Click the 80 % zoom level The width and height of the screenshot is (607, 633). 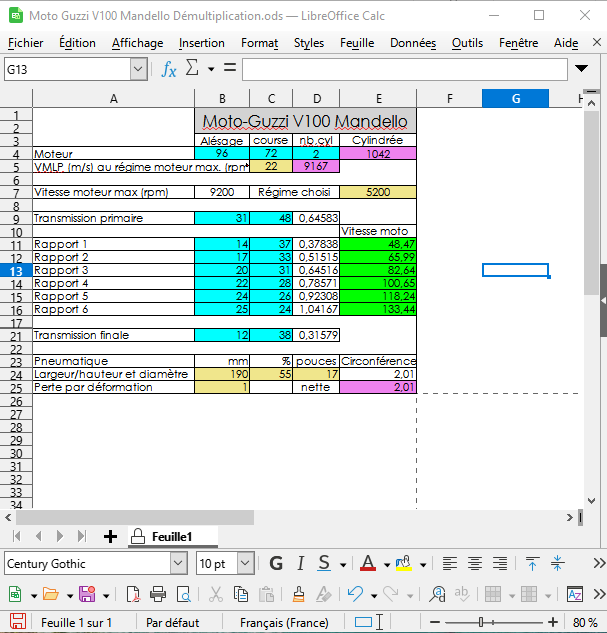pos(585,622)
